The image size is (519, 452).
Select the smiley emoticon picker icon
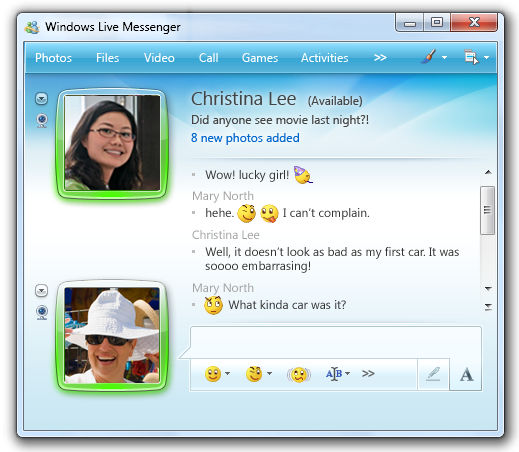click(213, 374)
